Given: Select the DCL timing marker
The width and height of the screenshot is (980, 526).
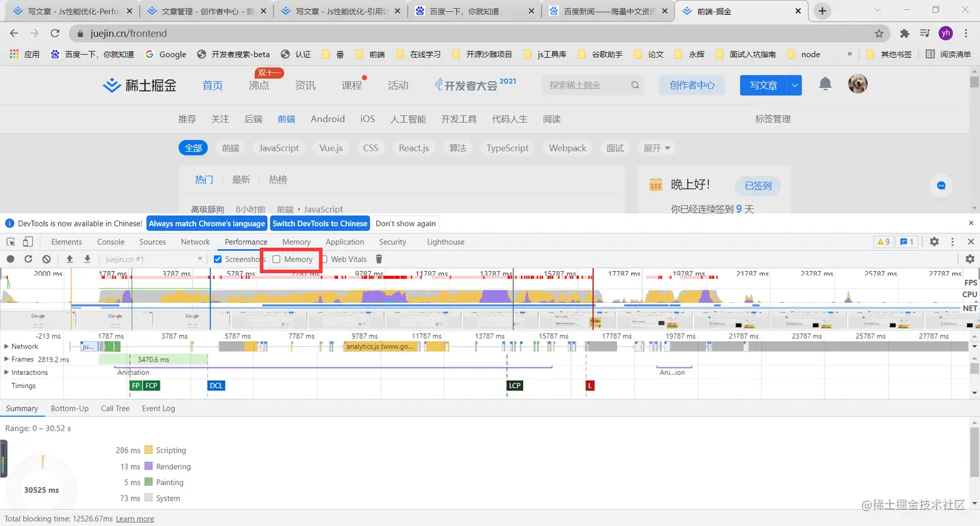Looking at the screenshot, I should (216, 385).
